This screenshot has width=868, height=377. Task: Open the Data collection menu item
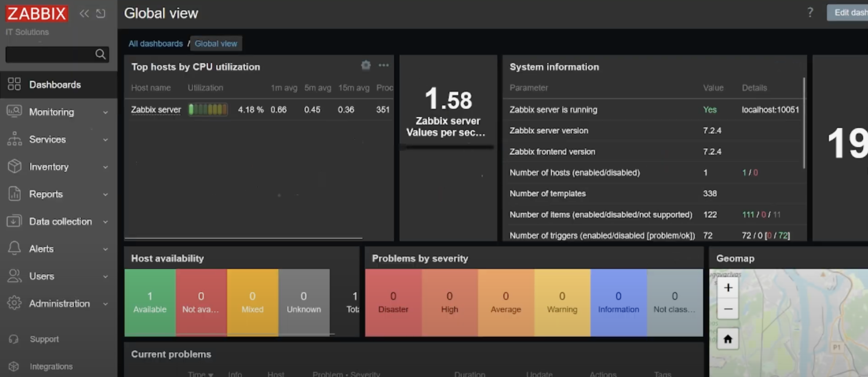click(x=59, y=221)
